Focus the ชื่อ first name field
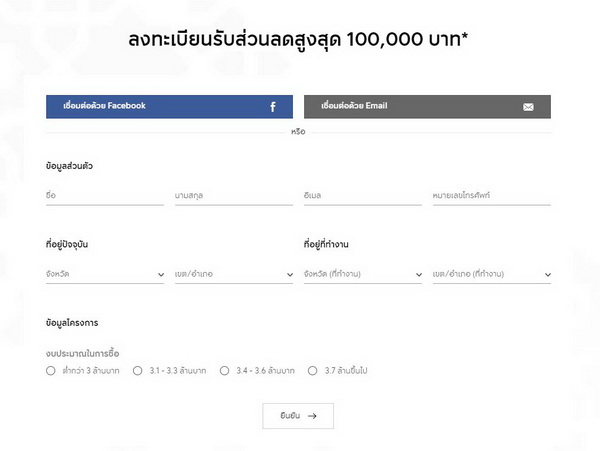Image resolution: width=600 pixels, height=451 pixels. 105,196
